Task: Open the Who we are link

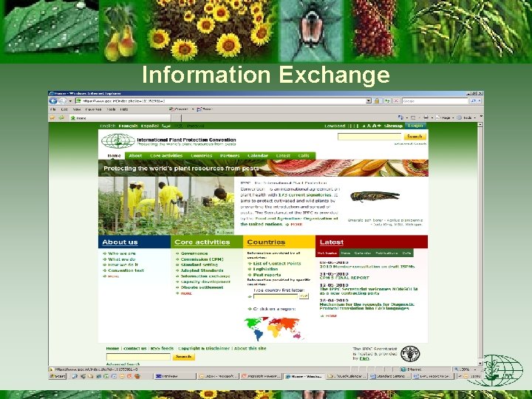Action: pyautogui.click(x=122, y=253)
